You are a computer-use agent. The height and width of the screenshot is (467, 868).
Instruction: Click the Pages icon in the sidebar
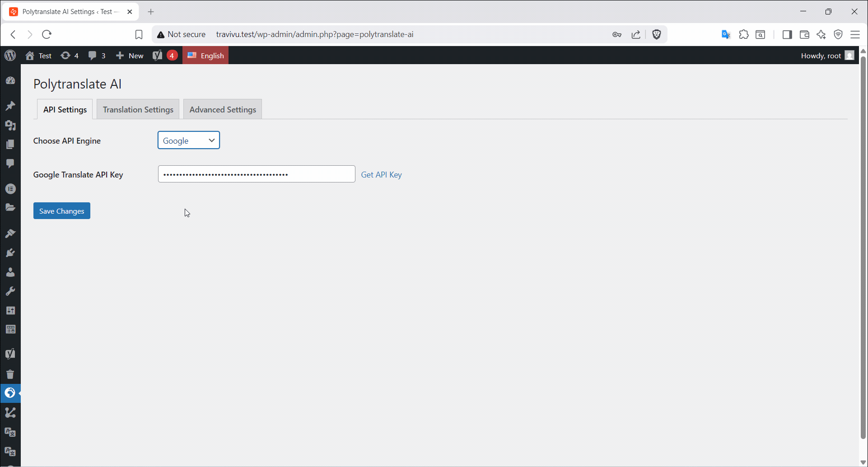pos(10,144)
